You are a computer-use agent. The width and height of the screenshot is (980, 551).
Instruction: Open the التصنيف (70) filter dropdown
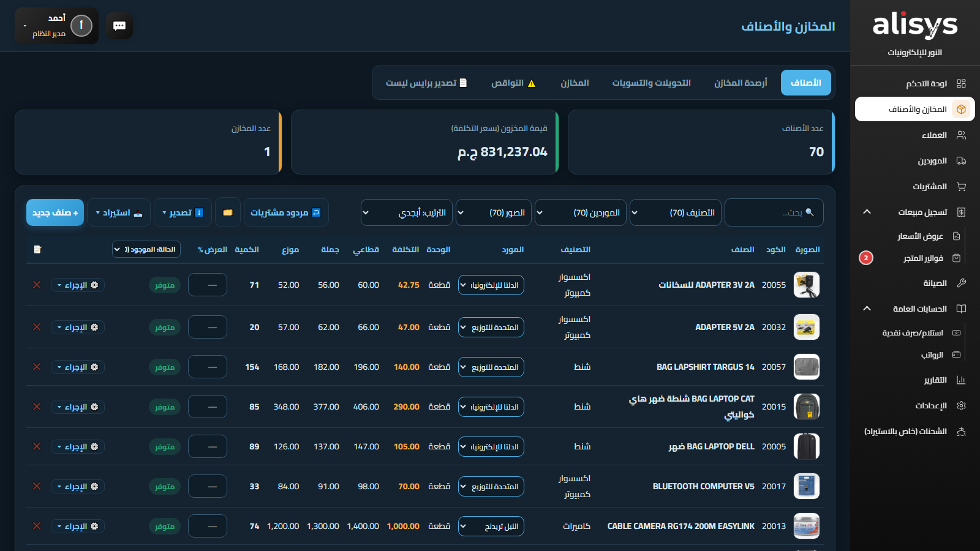pyautogui.click(x=676, y=212)
